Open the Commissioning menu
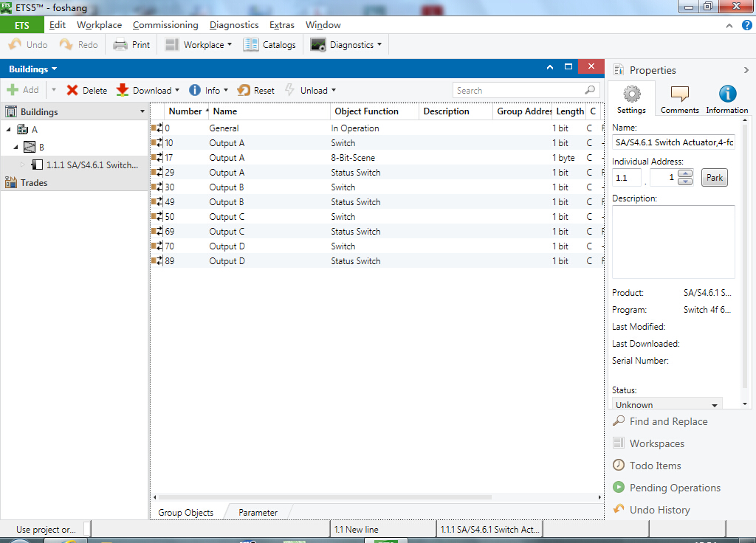The width and height of the screenshot is (756, 543). (165, 25)
